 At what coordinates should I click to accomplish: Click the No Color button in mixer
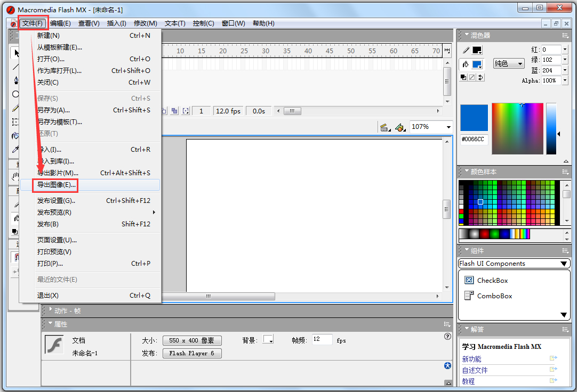tap(472, 77)
